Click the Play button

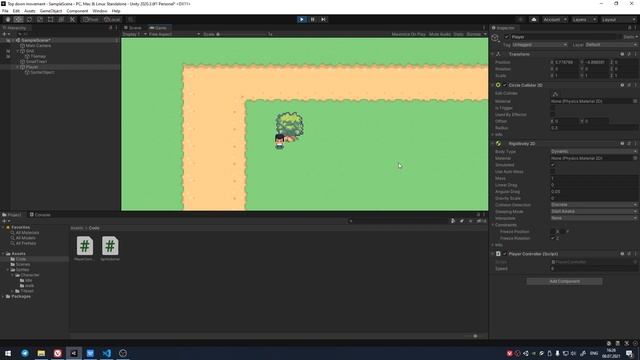[x=302, y=20]
